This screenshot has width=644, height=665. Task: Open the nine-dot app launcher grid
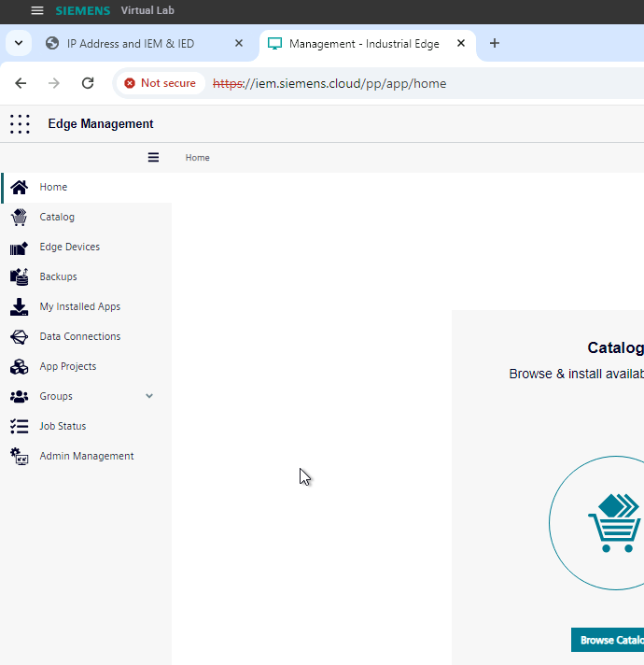point(20,124)
